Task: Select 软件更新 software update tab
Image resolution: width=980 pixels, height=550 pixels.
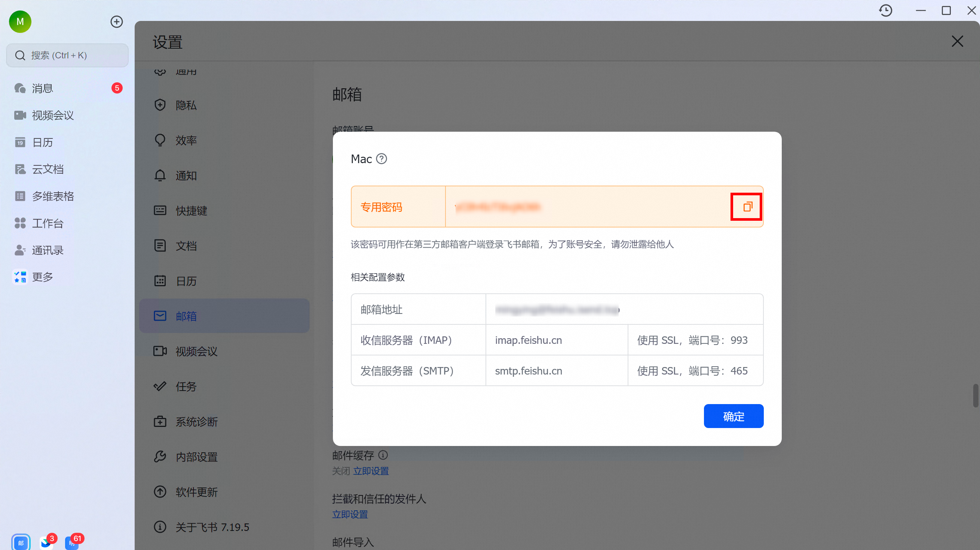Action: coord(196,492)
